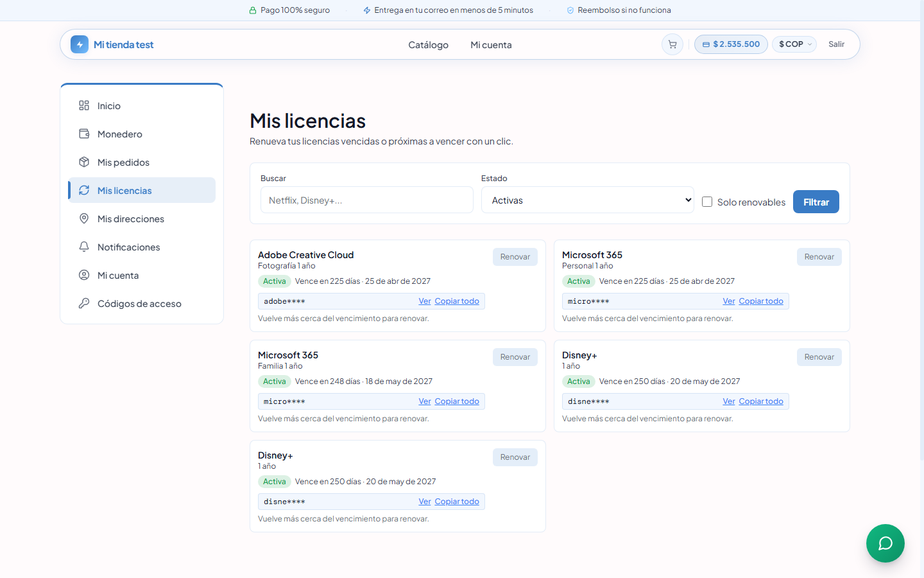The height and width of the screenshot is (578, 924).
Task: Click Renovar on Microsoft 365 Personal card
Action: coord(819,257)
